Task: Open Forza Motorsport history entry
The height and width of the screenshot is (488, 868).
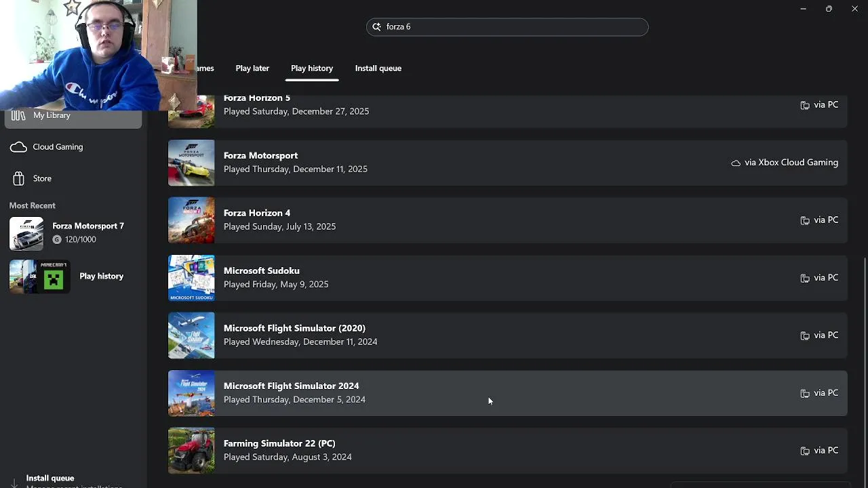Action: pyautogui.click(x=508, y=163)
